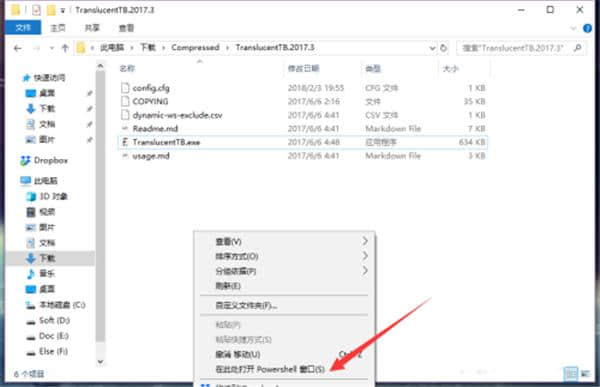This screenshot has height=387, width=600.
Task: Open the 查看 ribbon tab
Action: [x=126, y=28]
